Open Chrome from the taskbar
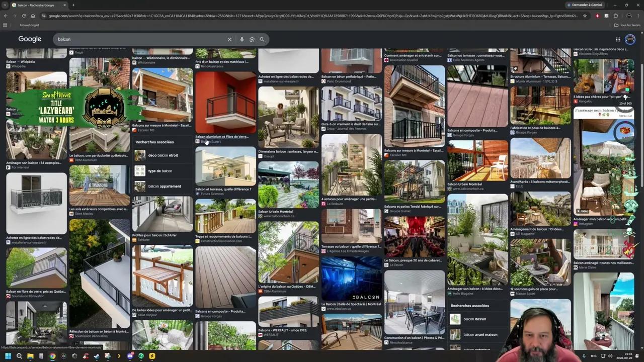Viewport: 644px width, 362px height. click(x=52, y=356)
